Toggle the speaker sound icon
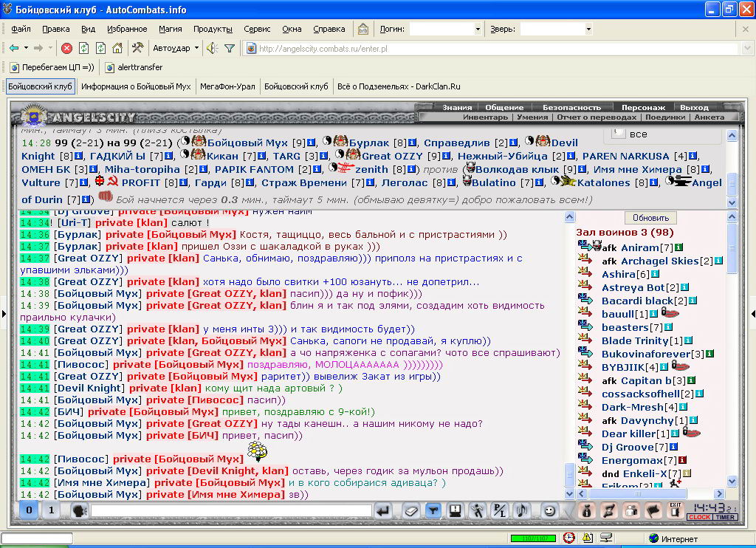The width and height of the screenshot is (756, 548). click(x=212, y=48)
